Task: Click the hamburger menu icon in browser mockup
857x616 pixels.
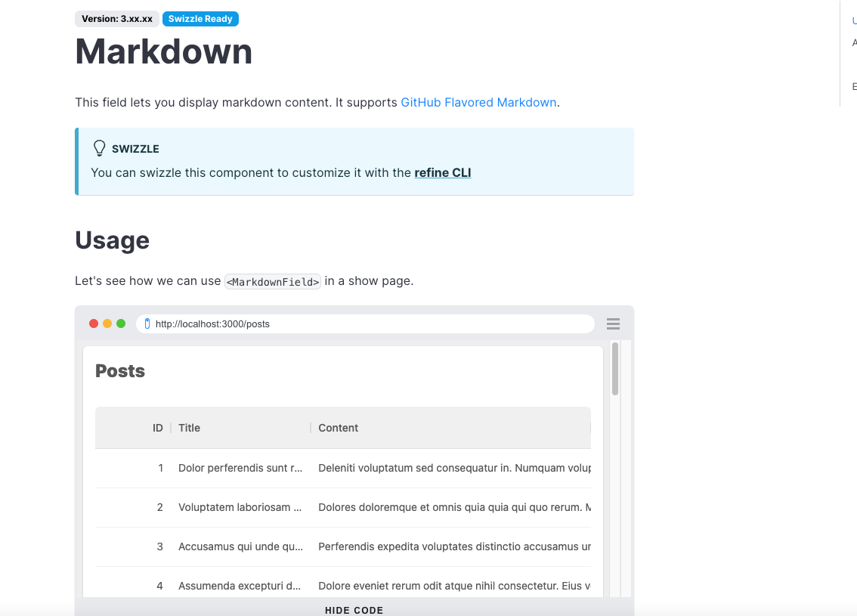Action: click(613, 323)
